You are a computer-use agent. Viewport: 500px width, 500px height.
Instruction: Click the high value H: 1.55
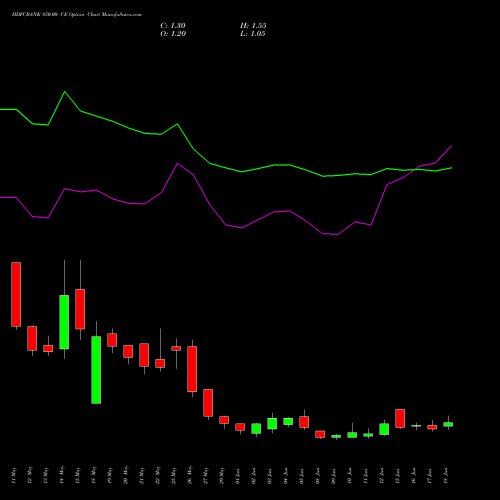point(253,26)
